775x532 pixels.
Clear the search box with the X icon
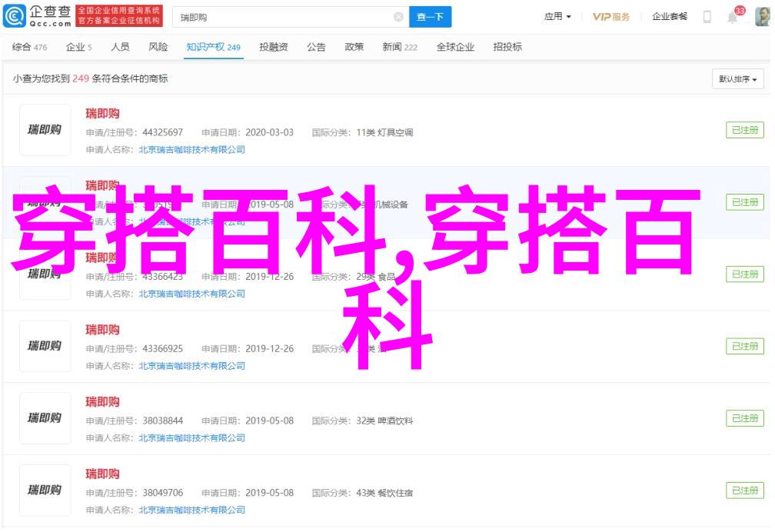point(398,18)
